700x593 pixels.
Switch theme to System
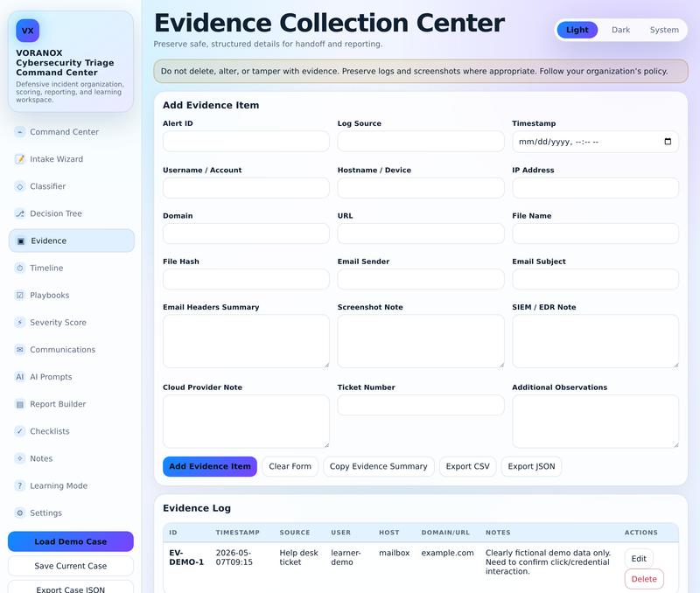click(664, 30)
